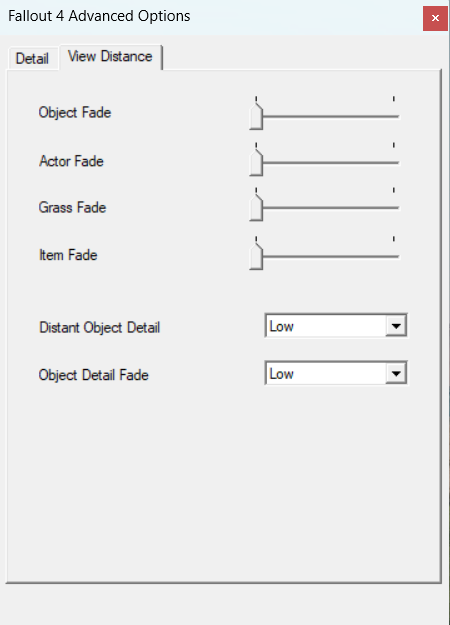Click the Actor Fade slider handle

pos(256,163)
